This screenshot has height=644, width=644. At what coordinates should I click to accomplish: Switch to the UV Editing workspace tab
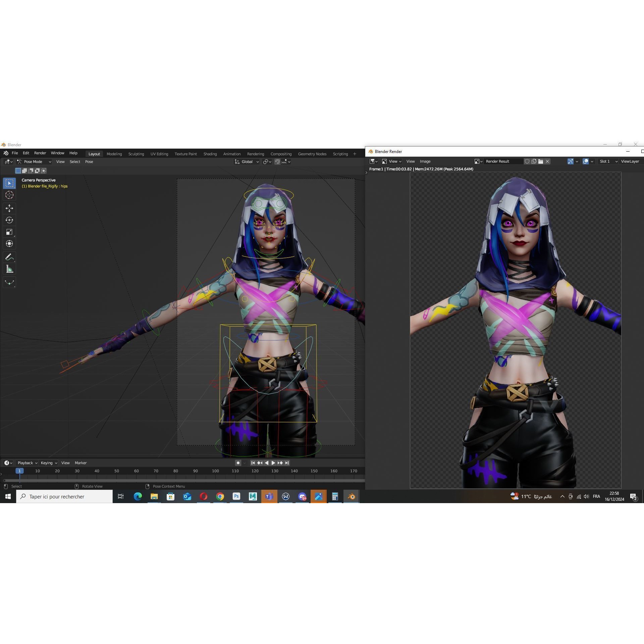159,154
